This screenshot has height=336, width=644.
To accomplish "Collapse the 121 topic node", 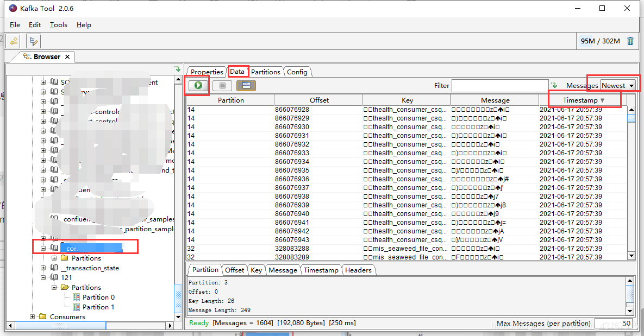I will [43, 278].
